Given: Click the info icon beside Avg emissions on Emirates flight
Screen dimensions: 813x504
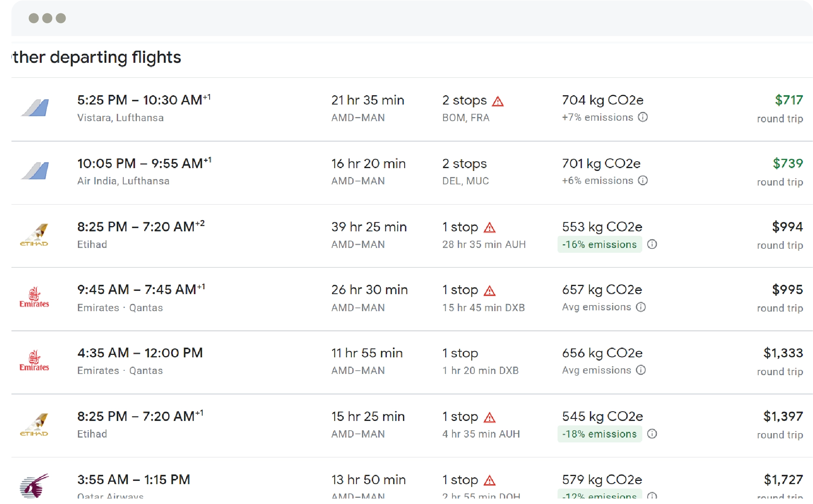Looking at the screenshot, I should [641, 307].
